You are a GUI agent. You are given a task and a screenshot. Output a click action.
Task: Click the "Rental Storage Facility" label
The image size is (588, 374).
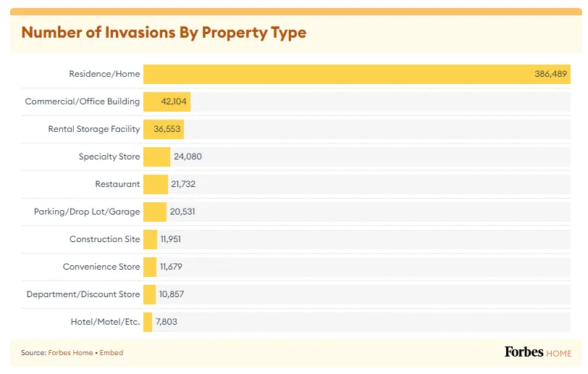pyautogui.click(x=93, y=129)
